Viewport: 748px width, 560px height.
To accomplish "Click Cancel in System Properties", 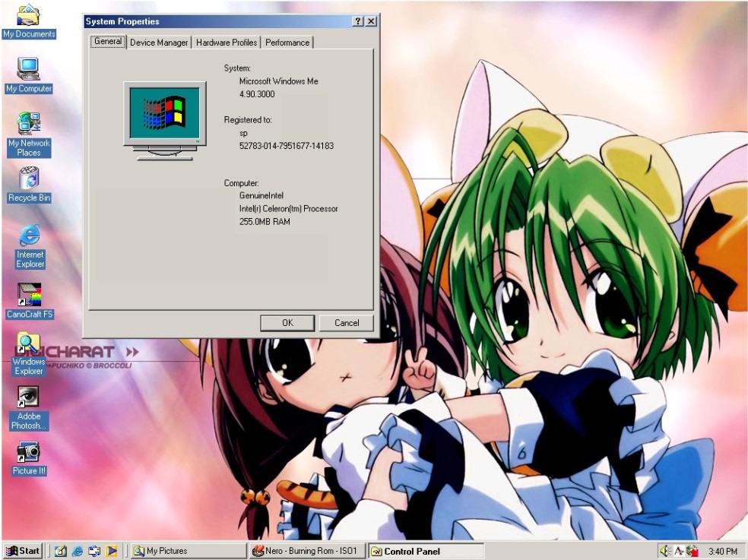I will [x=347, y=323].
